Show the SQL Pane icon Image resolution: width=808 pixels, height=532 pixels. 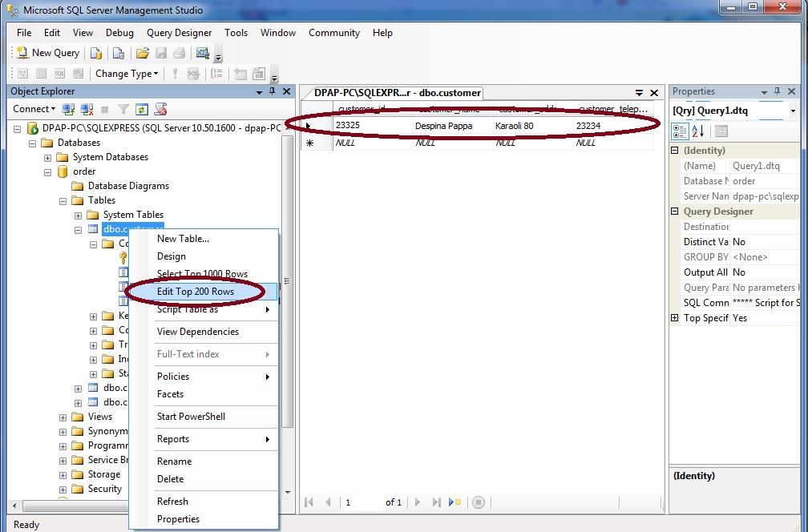(60, 74)
